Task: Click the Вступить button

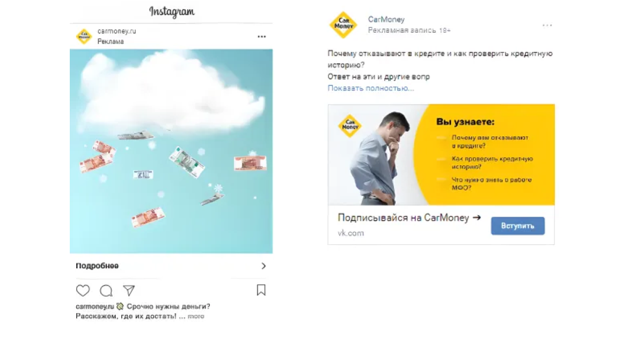Action: (518, 226)
